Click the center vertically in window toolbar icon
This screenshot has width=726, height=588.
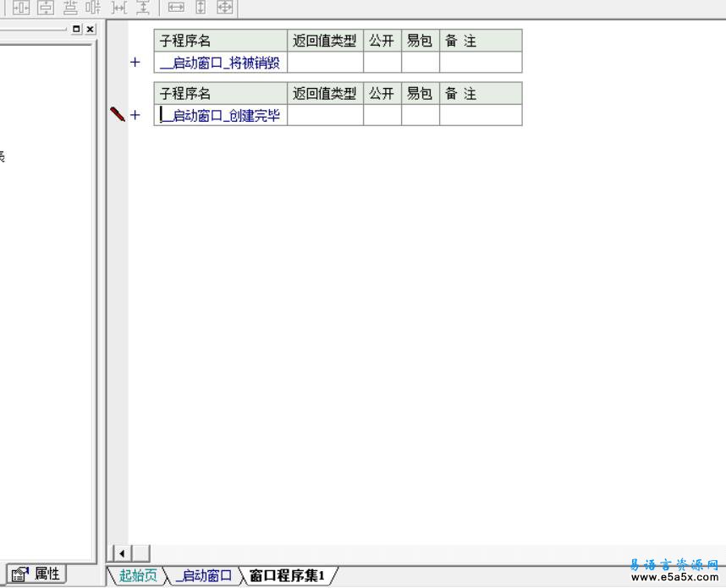[x=46, y=7]
